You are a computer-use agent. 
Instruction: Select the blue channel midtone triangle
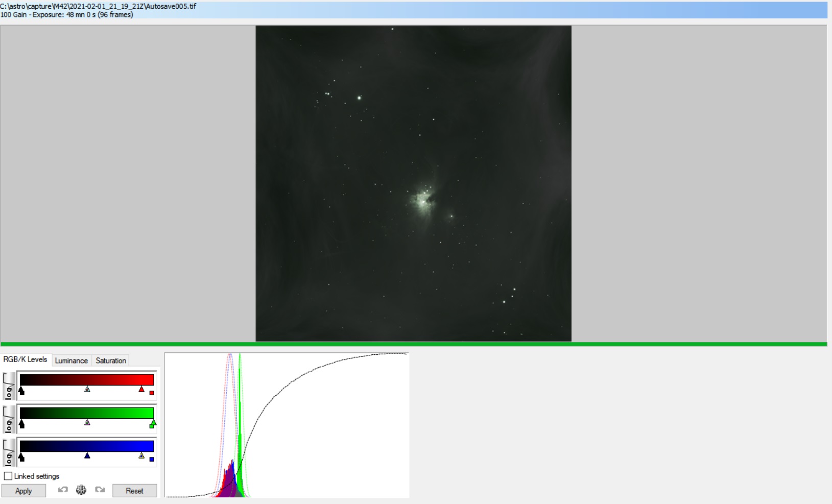[87, 455]
